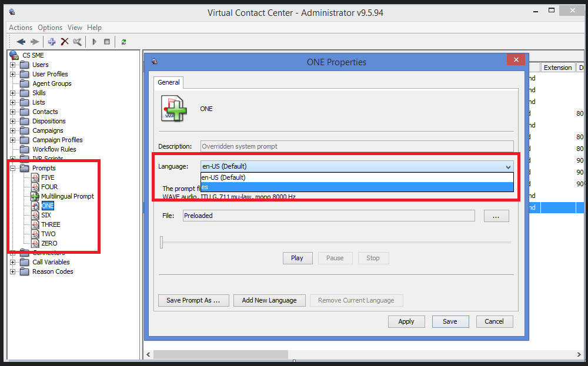Click the green Refresh toolbar icon

[x=123, y=42]
